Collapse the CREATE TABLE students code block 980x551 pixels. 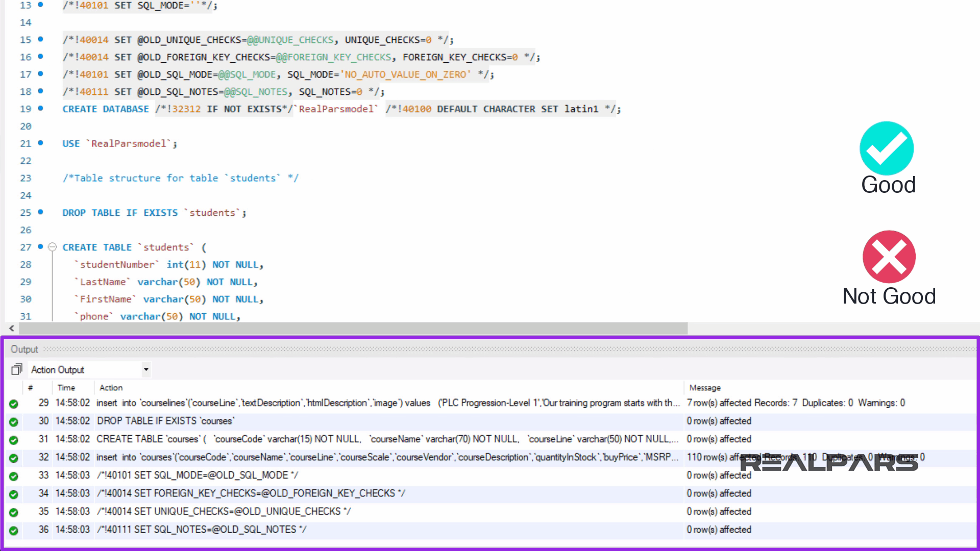(x=52, y=247)
